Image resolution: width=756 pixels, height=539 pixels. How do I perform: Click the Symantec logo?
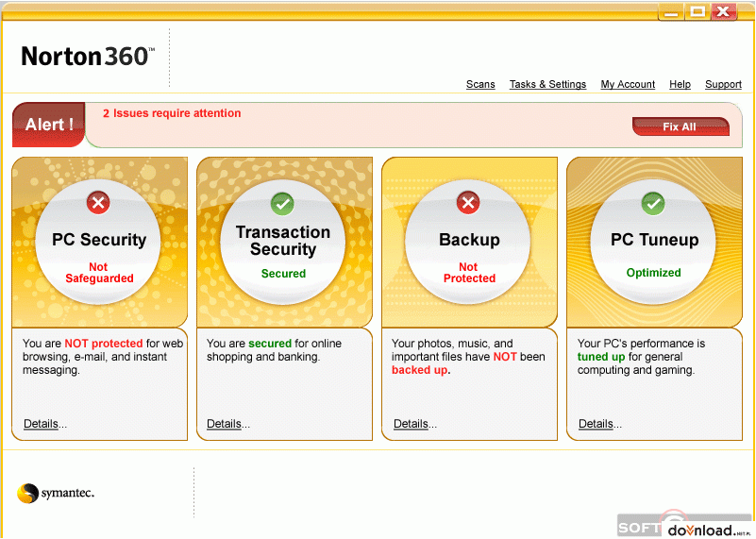(56, 493)
